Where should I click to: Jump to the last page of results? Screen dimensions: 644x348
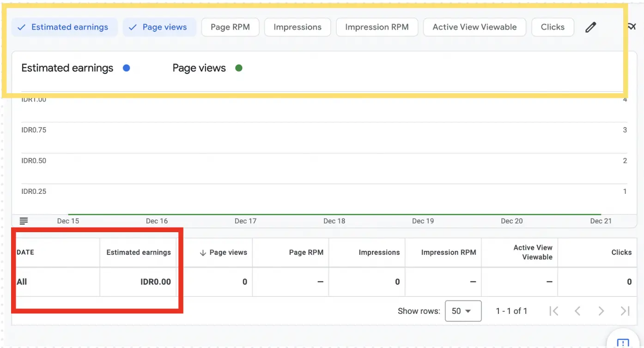point(625,311)
